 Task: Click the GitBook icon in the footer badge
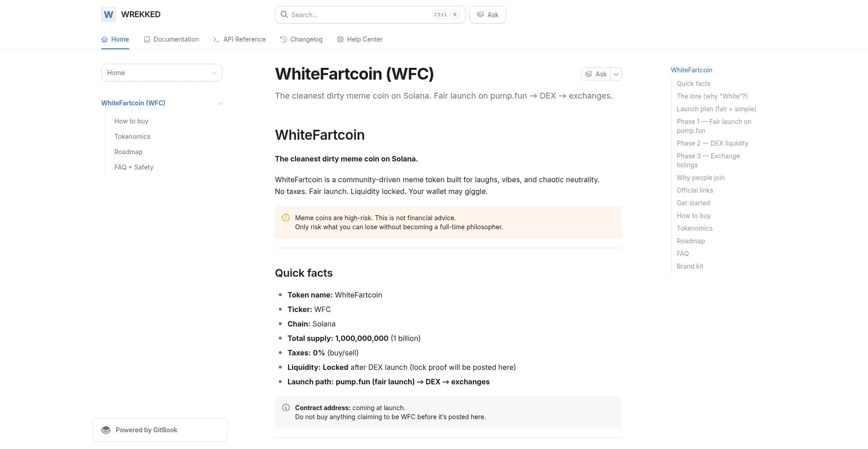pyautogui.click(x=106, y=430)
